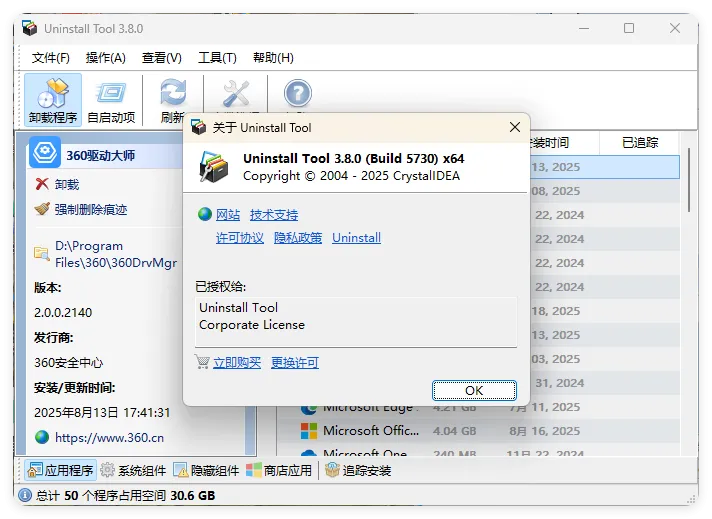
Task: Click the Uninstall Tool logo in About dialog
Action: pos(213,167)
